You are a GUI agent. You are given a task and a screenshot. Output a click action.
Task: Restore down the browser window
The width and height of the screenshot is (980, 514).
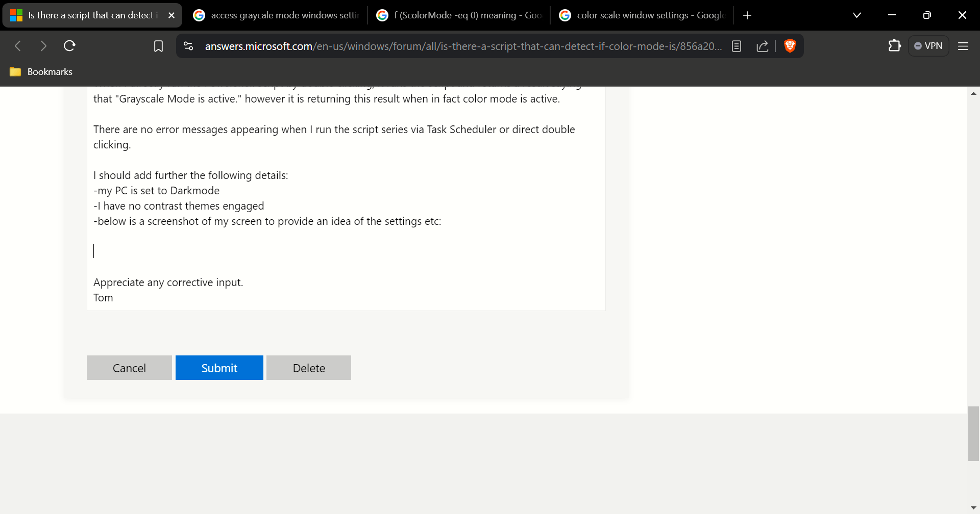pyautogui.click(x=927, y=15)
